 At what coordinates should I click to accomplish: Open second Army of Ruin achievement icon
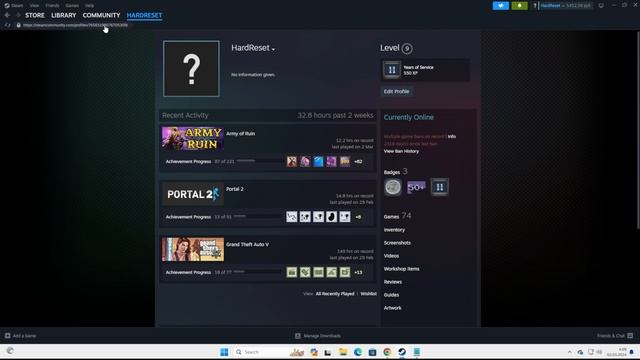pyautogui.click(x=305, y=161)
